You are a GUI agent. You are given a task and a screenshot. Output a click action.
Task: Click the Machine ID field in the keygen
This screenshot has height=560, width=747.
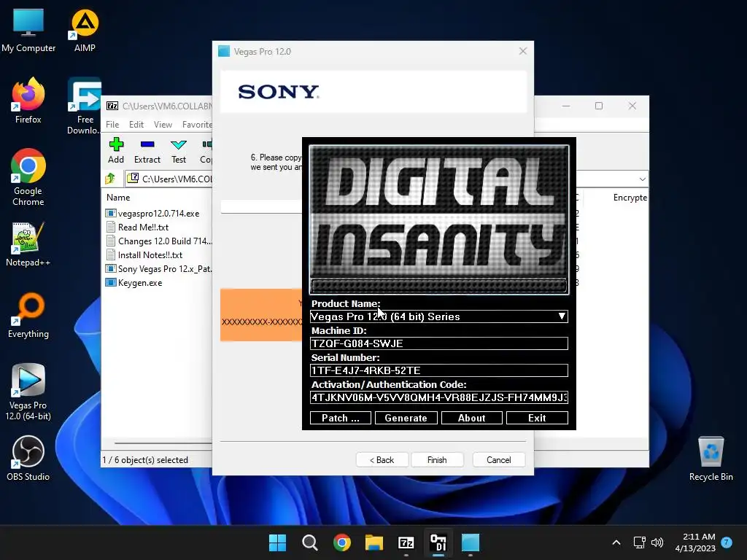click(438, 343)
